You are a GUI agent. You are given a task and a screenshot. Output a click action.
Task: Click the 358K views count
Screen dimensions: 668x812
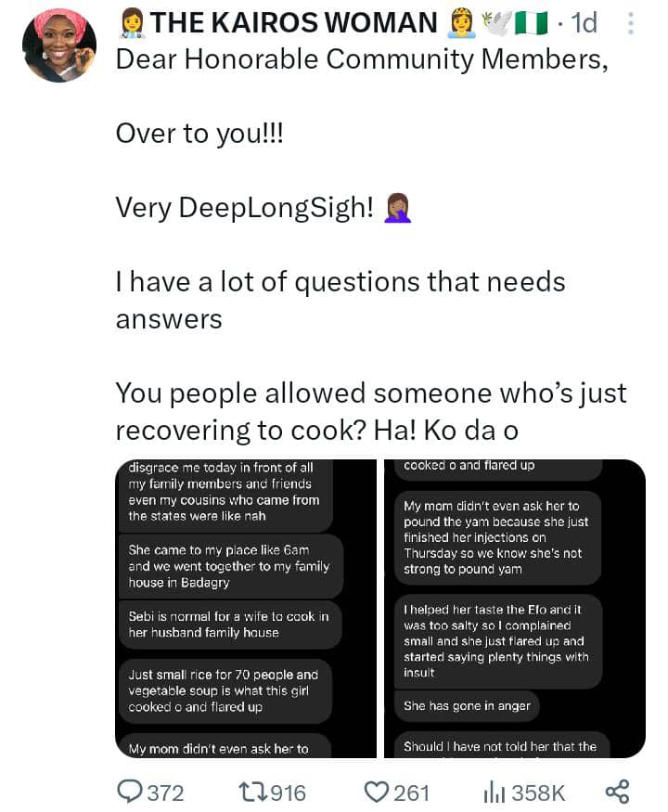tap(538, 793)
